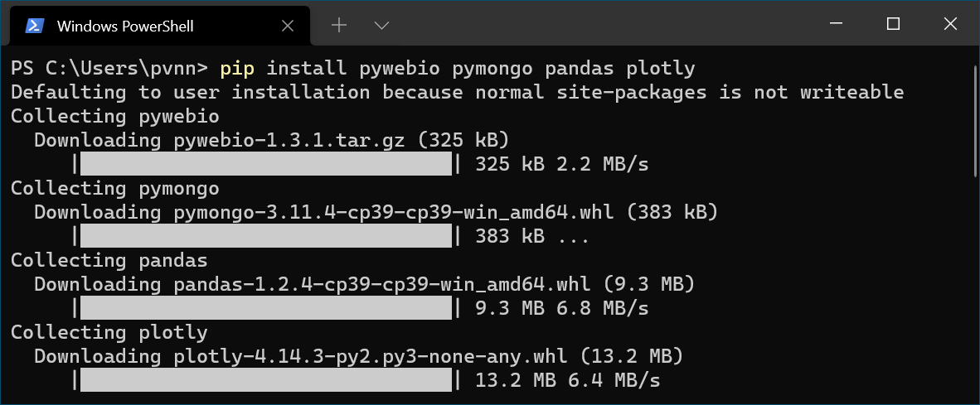Click the PowerShell icon on the tab
This screenshot has height=405, width=980.
click(34, 26)
